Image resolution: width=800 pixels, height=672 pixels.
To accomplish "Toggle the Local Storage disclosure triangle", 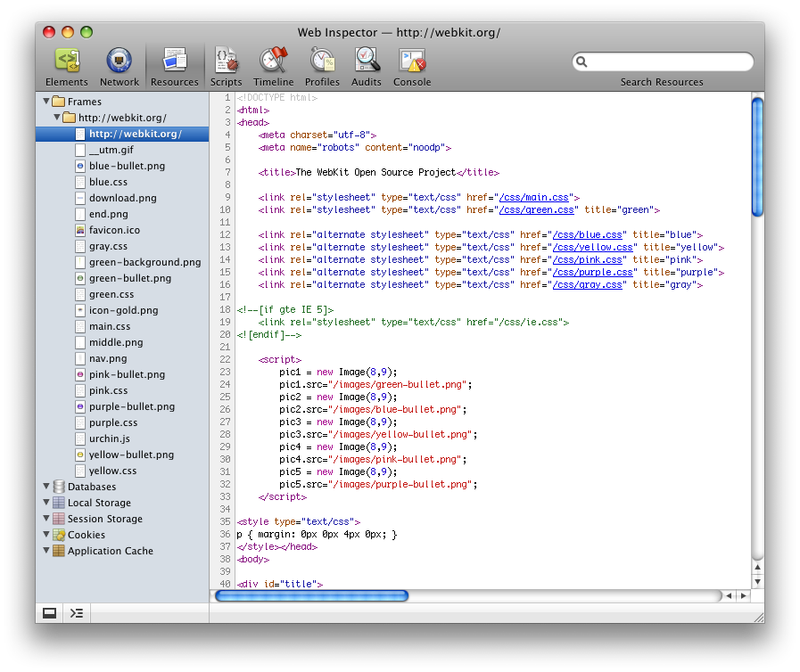I will [46, 502].
